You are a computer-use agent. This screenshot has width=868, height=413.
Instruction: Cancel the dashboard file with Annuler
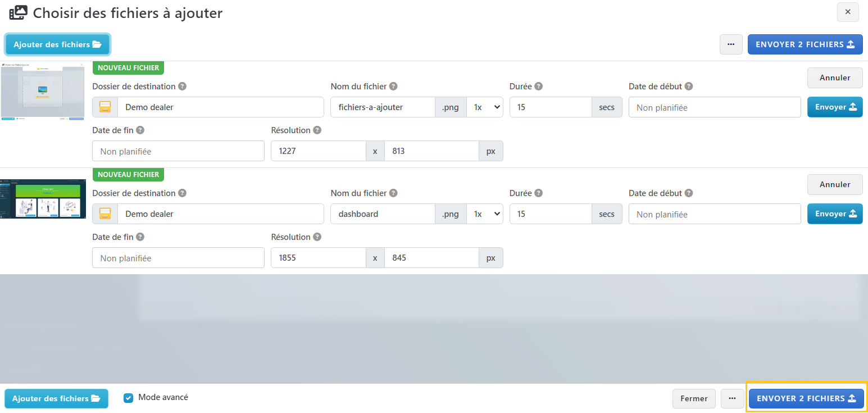point(834,184)
